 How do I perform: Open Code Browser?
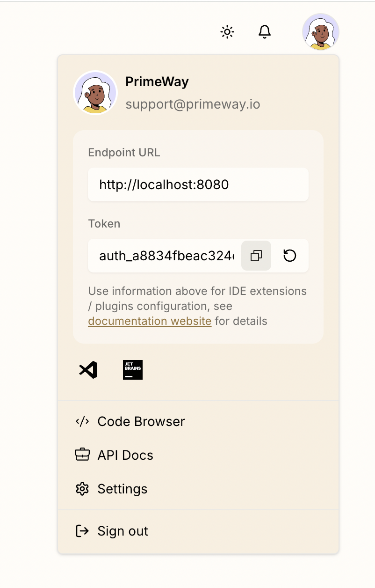tap(140, 421)
